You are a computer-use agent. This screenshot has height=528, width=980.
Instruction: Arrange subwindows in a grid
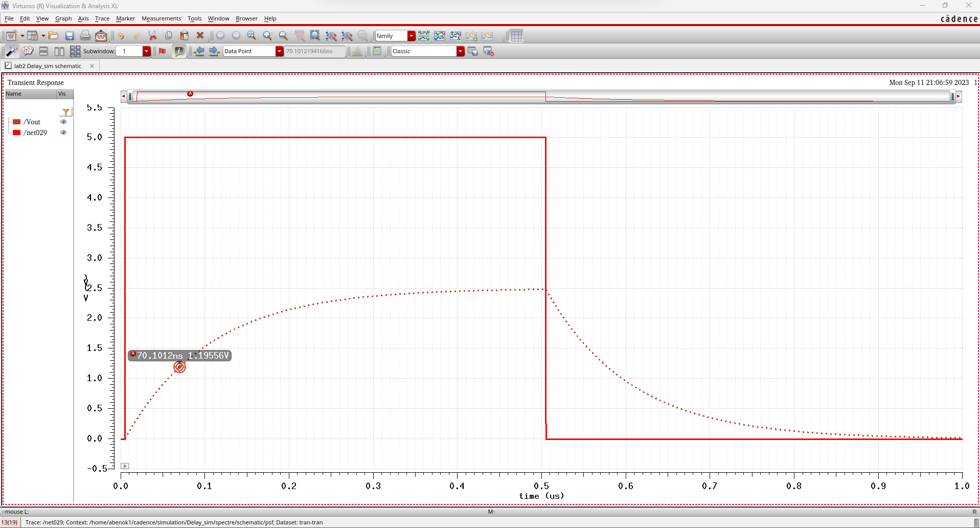75,51
